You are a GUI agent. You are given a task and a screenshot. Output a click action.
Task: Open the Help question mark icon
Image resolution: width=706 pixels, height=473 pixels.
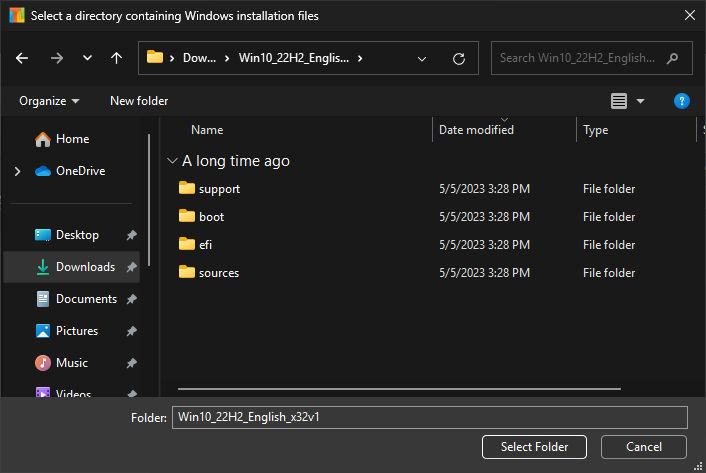681,101
